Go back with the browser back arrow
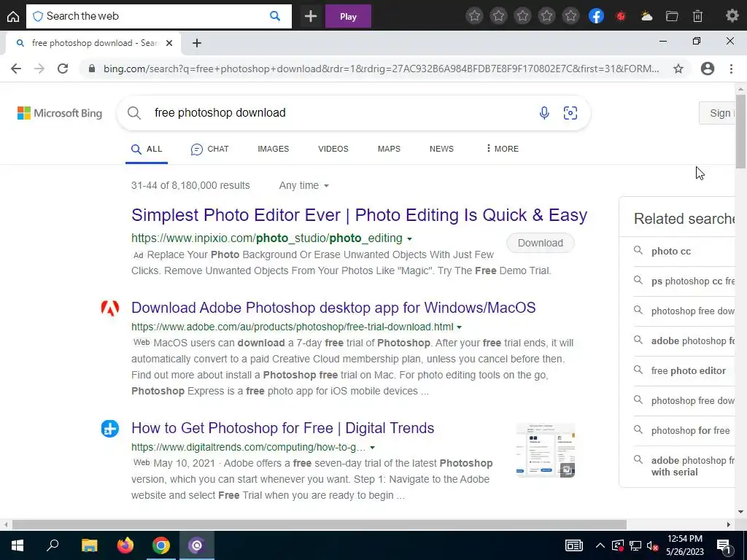 click(x=16, y=69)
